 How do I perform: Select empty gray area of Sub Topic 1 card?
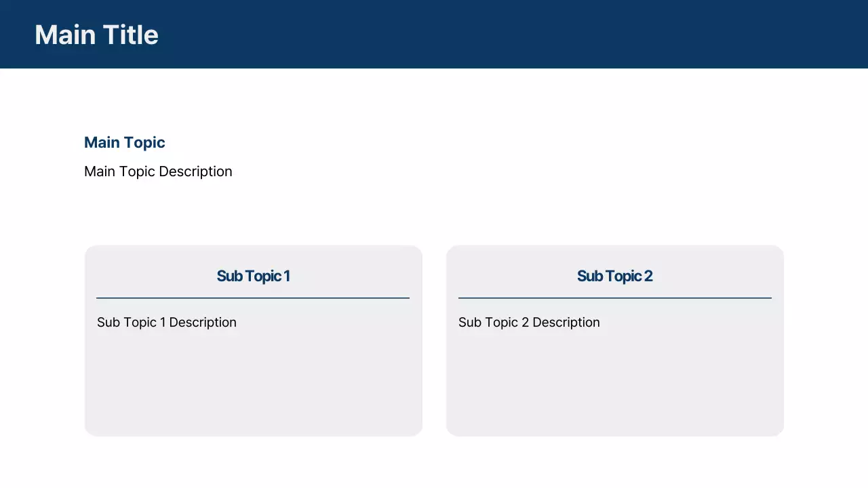coord(253,386)
